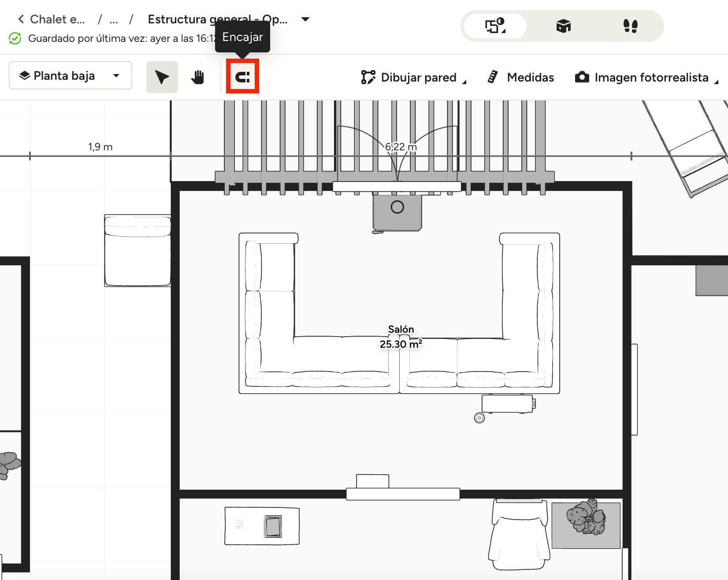
Task: Open the Chalet project breadcrumb
Action: click(57, 19)
